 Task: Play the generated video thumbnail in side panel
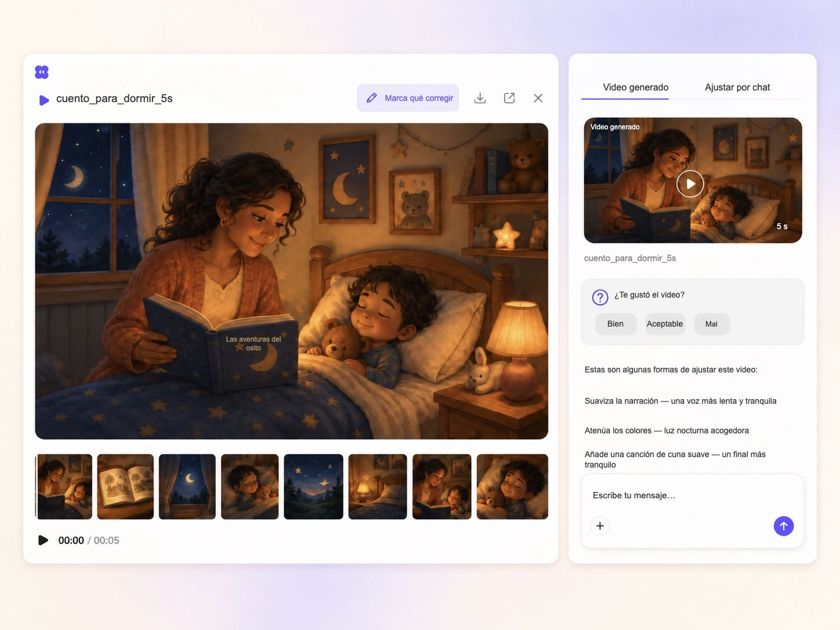(x=690, y=184)
